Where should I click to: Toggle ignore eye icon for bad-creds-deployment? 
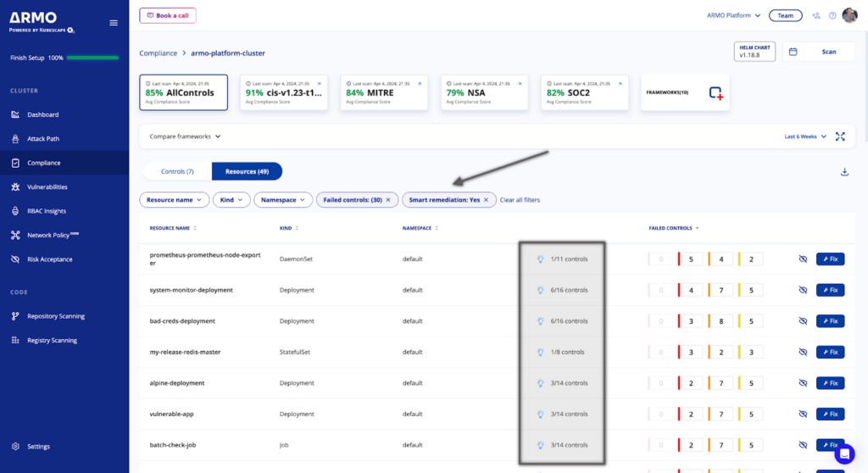[803, 320]
